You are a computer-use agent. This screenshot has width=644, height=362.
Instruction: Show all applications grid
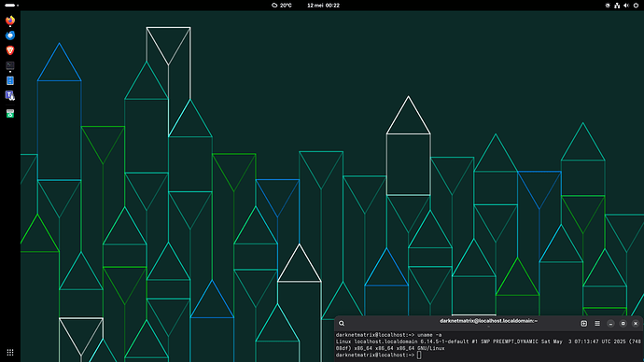[x=10, y=352]
